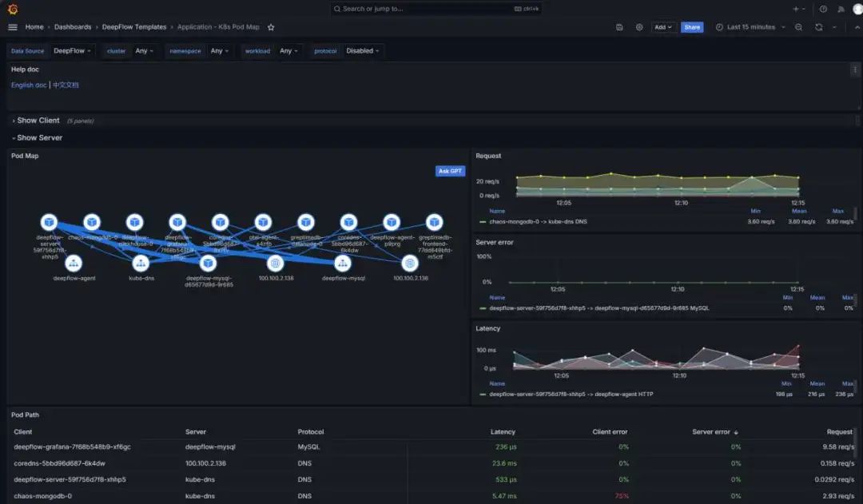Select the deepflow-clickhouse-0 pod node
863x504 pixels.
tap(135, 222)
